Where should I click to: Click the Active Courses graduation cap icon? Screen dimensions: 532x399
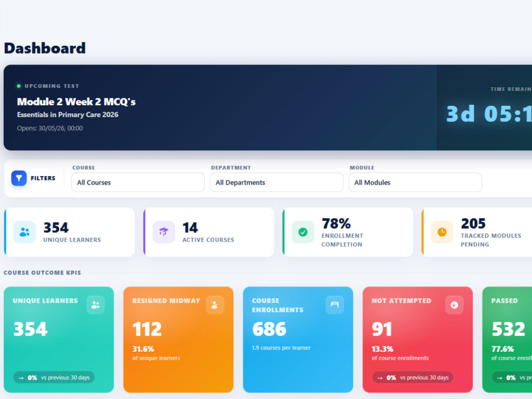click(x=163, y=232)
